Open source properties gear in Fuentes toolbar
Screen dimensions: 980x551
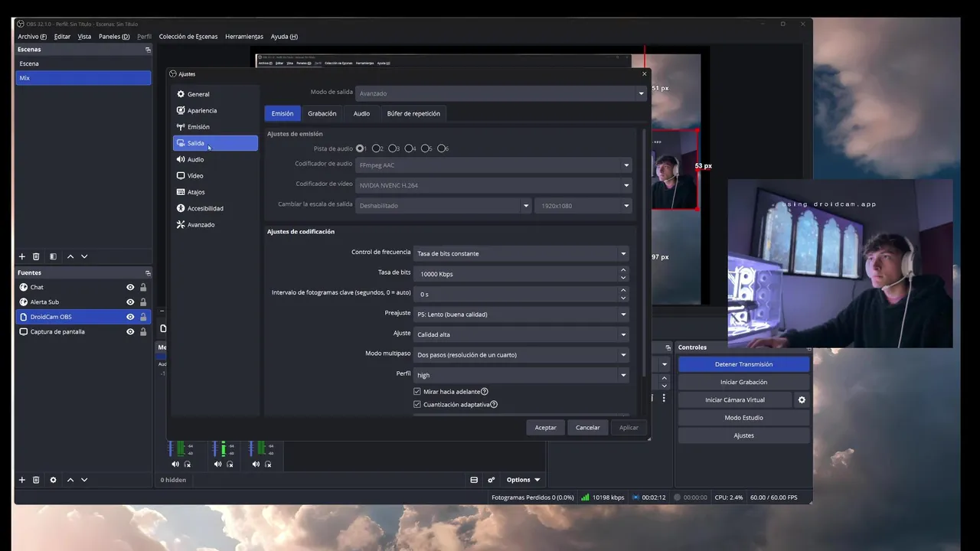click(53, 480)
